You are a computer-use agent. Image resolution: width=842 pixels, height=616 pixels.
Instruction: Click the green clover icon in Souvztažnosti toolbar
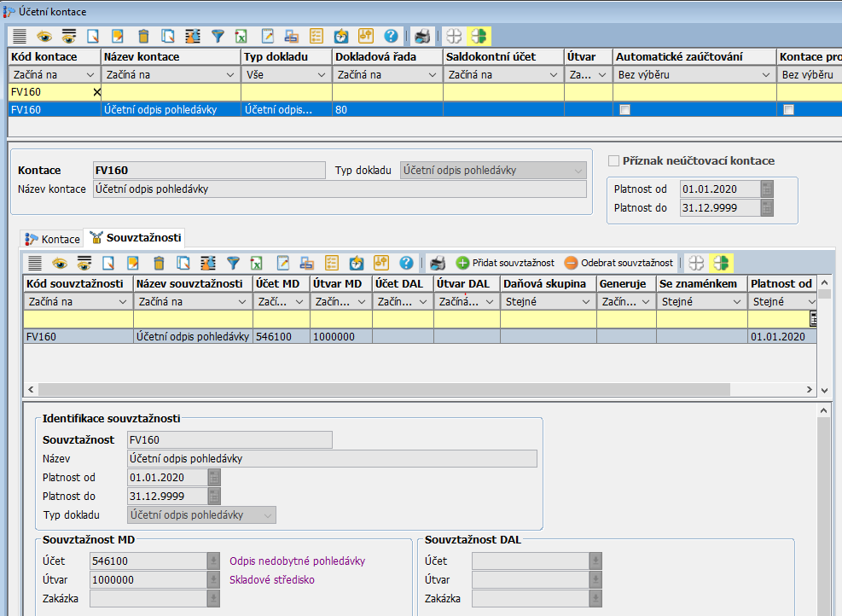tap(722, 263)
